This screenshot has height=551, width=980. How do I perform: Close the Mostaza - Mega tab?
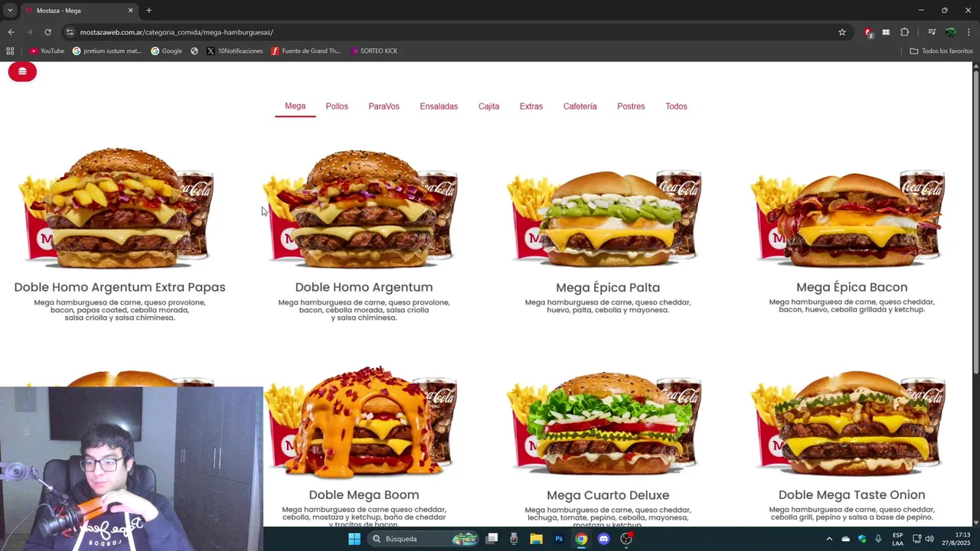click(x=130, y=11)
